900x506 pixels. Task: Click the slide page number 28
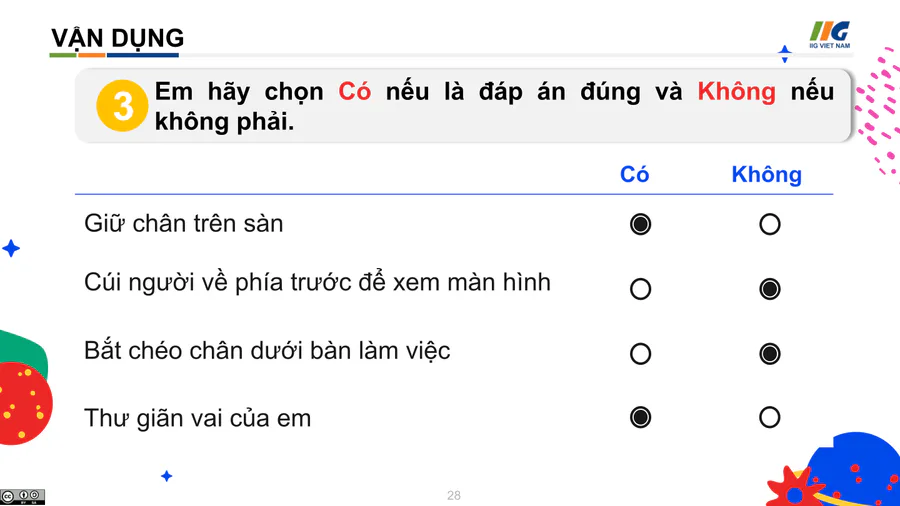point(454,496)
